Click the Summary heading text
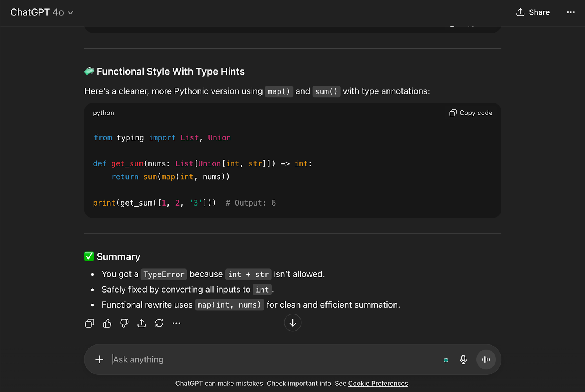This screenshot has height=392, width=585. click(x=118, y=257)
